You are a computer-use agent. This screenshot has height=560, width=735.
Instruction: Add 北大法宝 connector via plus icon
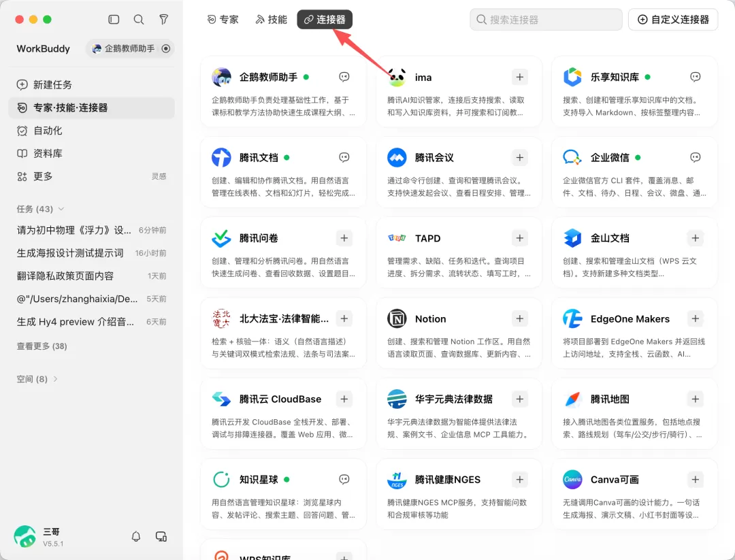pos(344,318)
